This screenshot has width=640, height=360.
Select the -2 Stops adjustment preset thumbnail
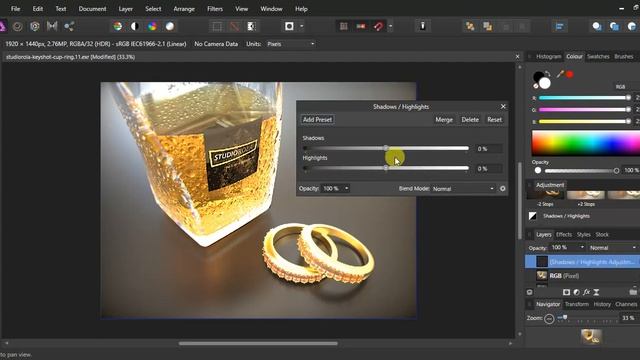pos(546,196)
